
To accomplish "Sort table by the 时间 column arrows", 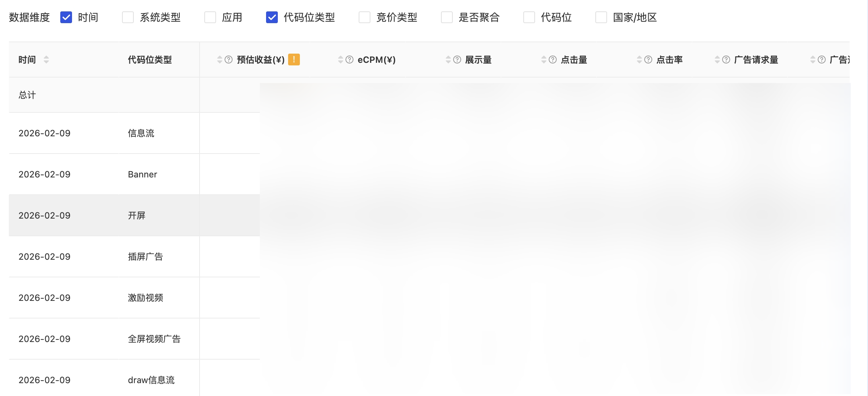I will click(46, 60).
